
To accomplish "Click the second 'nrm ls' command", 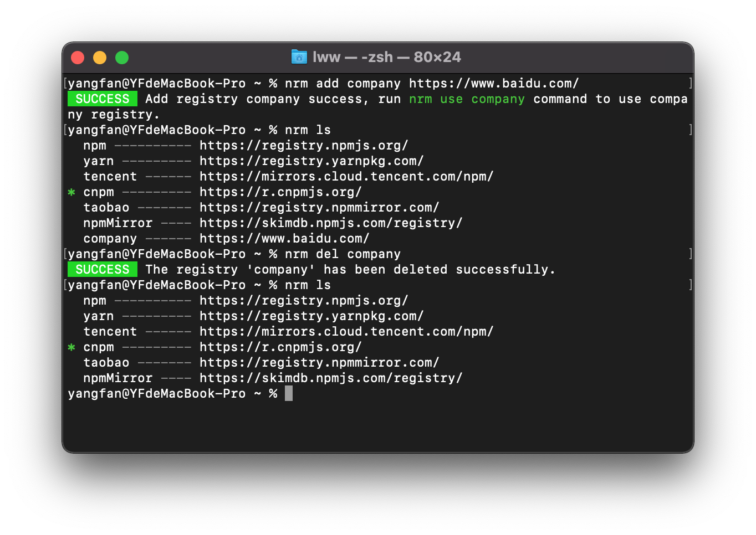I will tap(308, 285).
